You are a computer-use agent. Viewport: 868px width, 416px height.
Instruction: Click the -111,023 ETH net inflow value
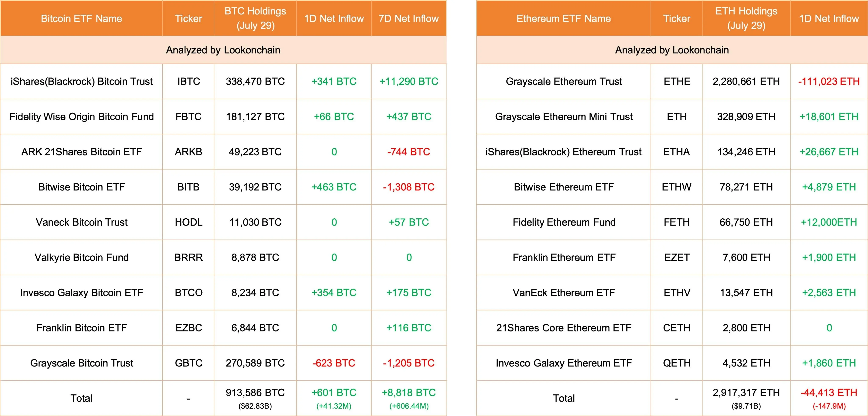tap(829, 82)
